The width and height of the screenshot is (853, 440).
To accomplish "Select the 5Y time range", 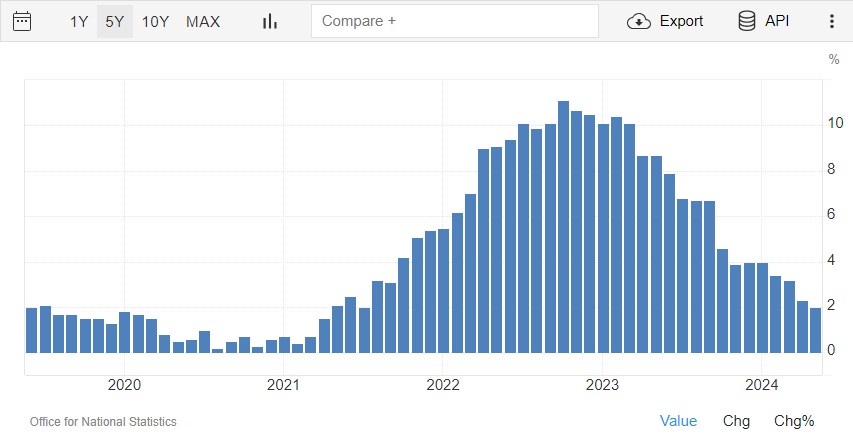I will [115, 21].
